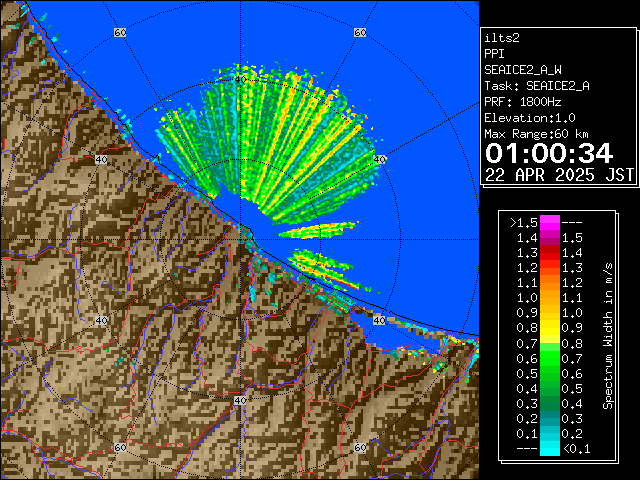Click the radar center where crosshair lines meet

coord(240,240)
